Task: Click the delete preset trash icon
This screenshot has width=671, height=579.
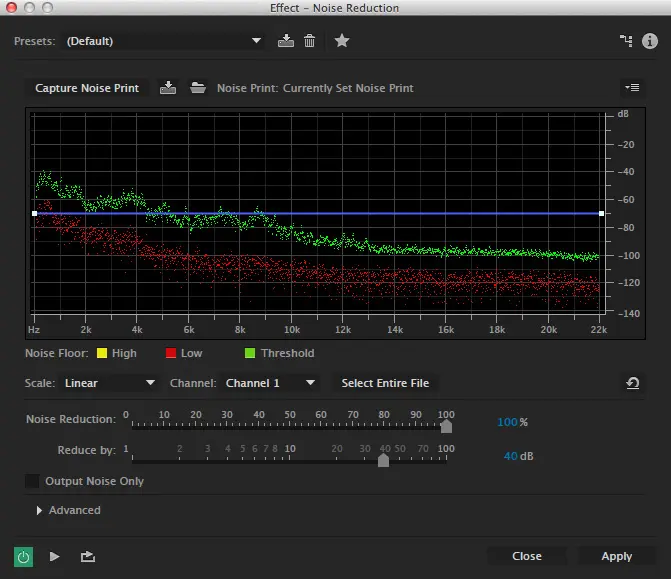Action: 310,41
